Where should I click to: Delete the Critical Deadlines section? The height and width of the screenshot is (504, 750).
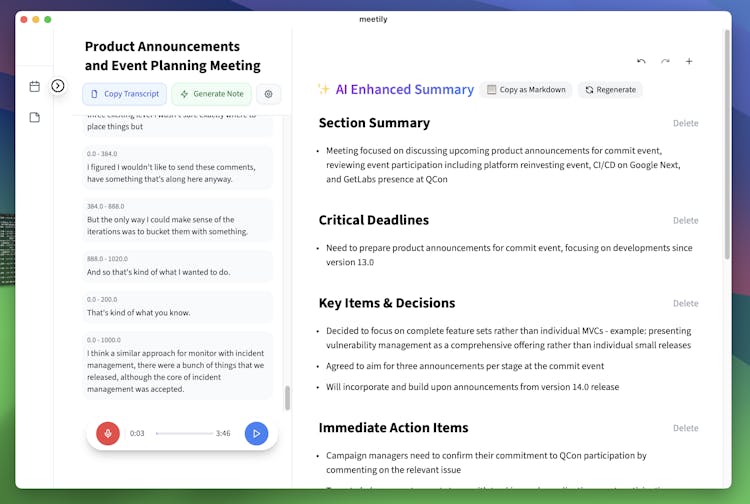685,220
